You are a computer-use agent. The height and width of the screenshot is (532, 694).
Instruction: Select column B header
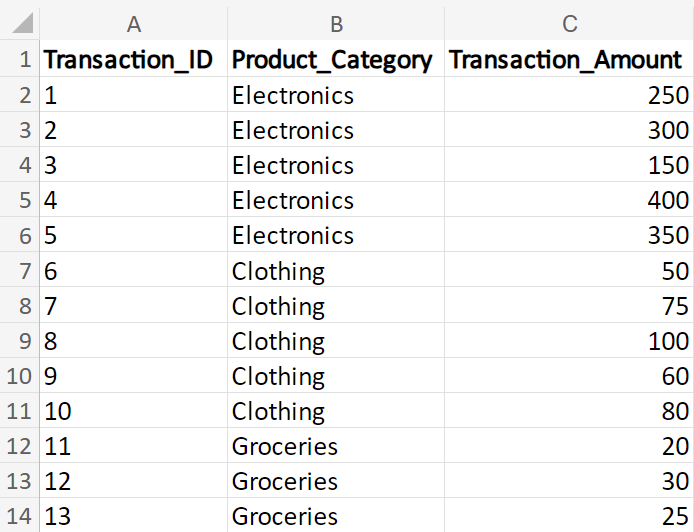336,24
